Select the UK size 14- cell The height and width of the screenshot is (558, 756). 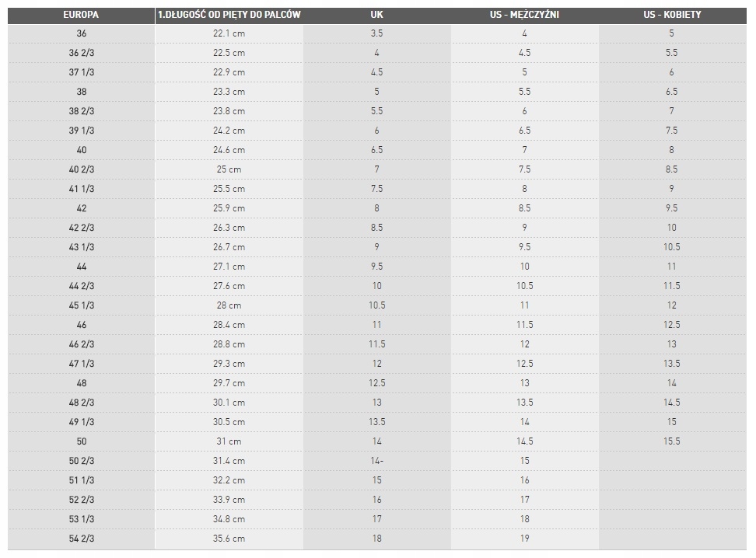(x=377, y=461)
